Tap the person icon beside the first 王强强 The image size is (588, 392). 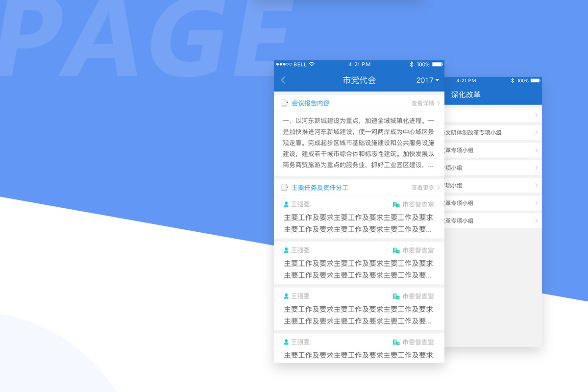click(286, 204)
